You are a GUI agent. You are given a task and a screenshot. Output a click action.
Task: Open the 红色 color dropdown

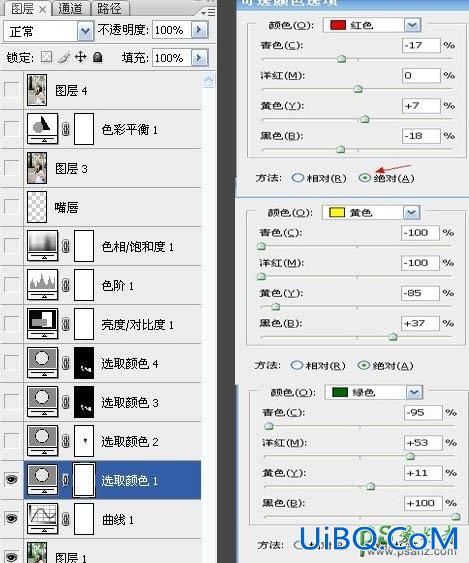coord(412,25)
